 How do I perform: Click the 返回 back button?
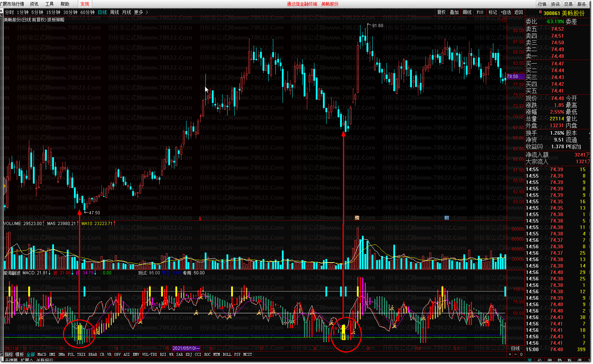pyautogui.click(x=519, y=12)
